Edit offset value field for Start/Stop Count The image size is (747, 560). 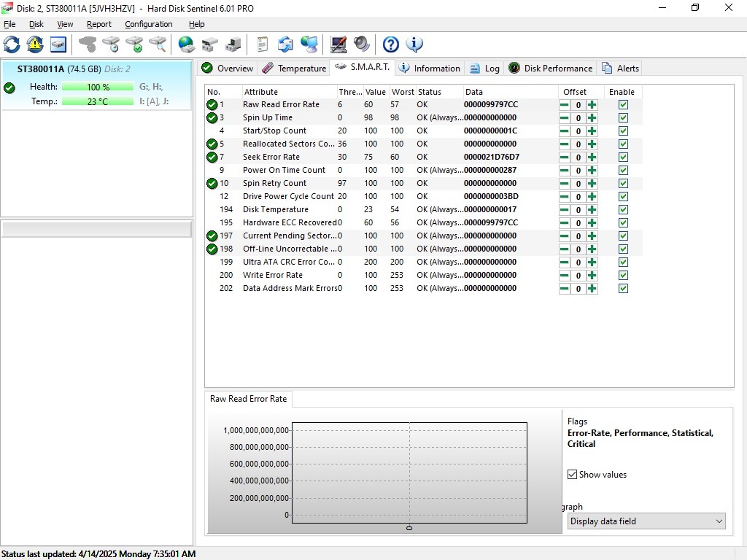(x=578, y=131)
